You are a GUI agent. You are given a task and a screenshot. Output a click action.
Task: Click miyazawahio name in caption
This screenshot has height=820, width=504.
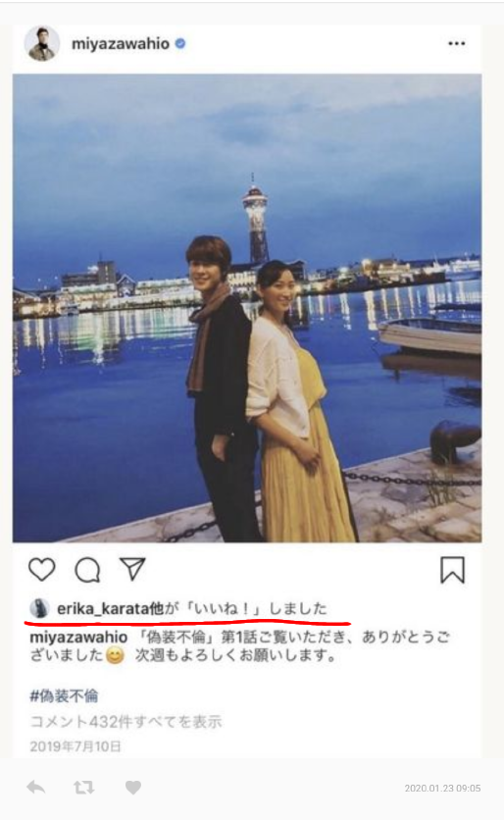[x=78, y=637]
